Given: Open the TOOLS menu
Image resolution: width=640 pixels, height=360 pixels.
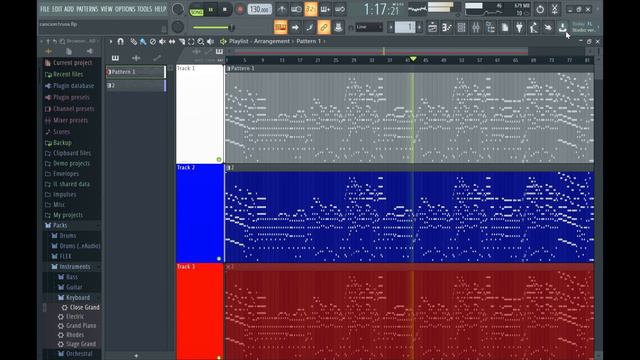Looking at the screenshot, I should [x=144, y=9].
